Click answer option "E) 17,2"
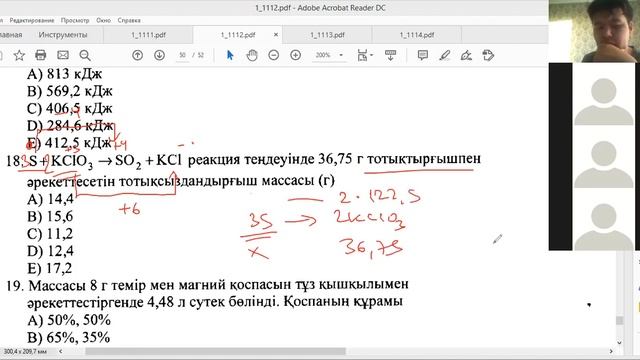Viewport: 640px width, 360px height. tap(49, 269)
